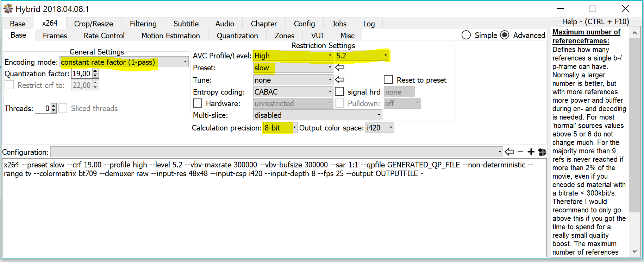Open the Chapter tab

point(264,24)
